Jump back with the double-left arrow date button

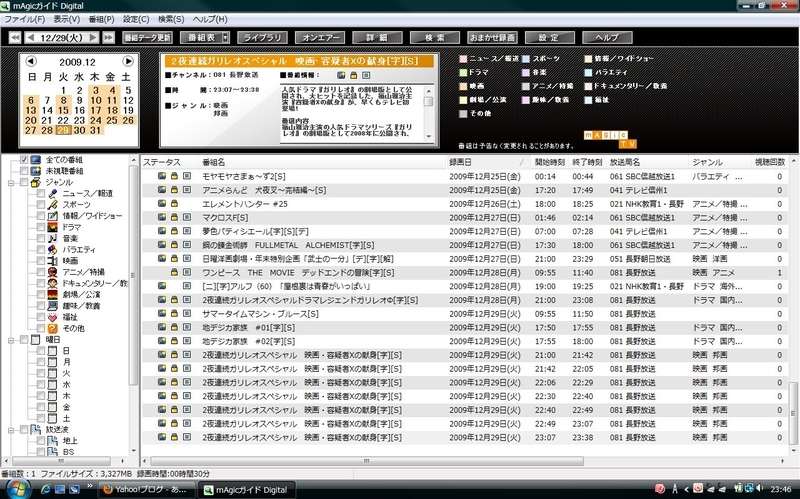point(15,37)
